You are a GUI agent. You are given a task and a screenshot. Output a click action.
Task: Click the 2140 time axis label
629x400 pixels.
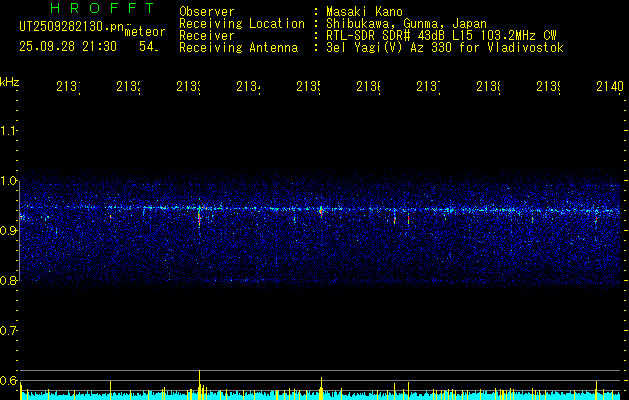point(610,86)
